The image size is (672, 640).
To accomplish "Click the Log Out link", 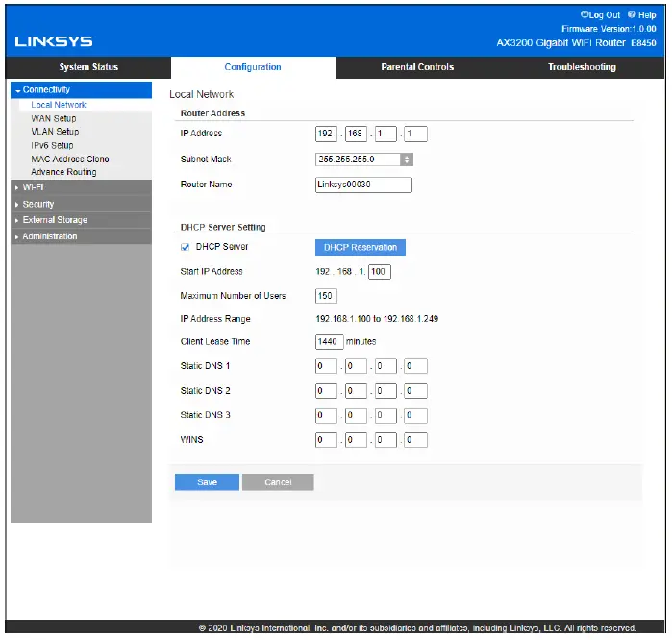I will pos(600,15).
